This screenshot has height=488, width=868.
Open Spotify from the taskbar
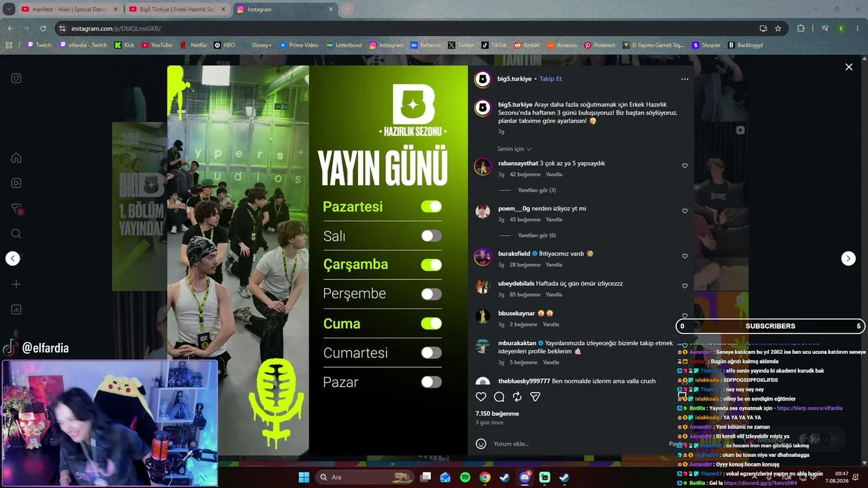coord(465,477)
